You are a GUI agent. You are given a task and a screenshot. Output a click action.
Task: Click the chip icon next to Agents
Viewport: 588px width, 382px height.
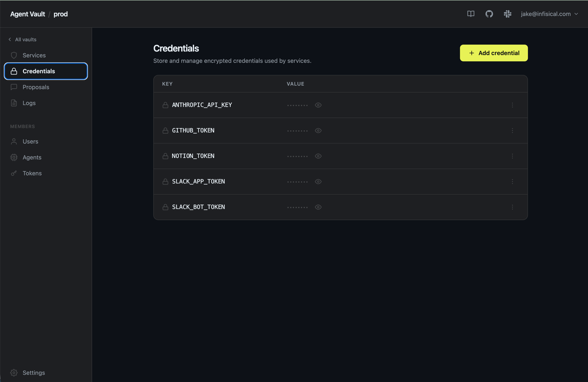tap(14, 157)
